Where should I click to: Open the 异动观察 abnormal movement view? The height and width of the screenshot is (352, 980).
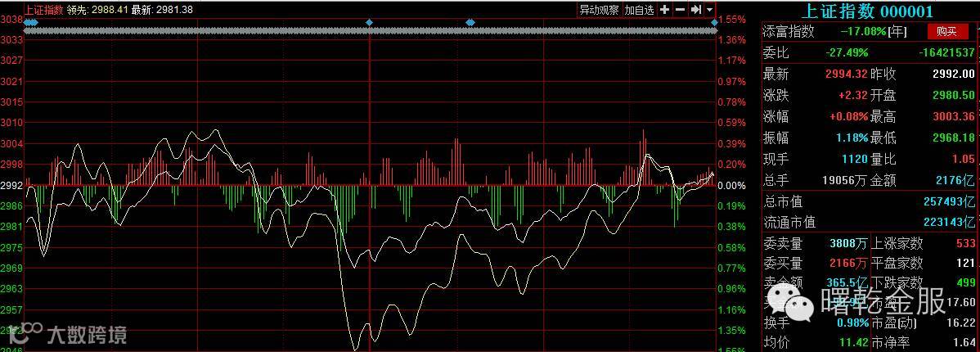(x=599, y=9)
